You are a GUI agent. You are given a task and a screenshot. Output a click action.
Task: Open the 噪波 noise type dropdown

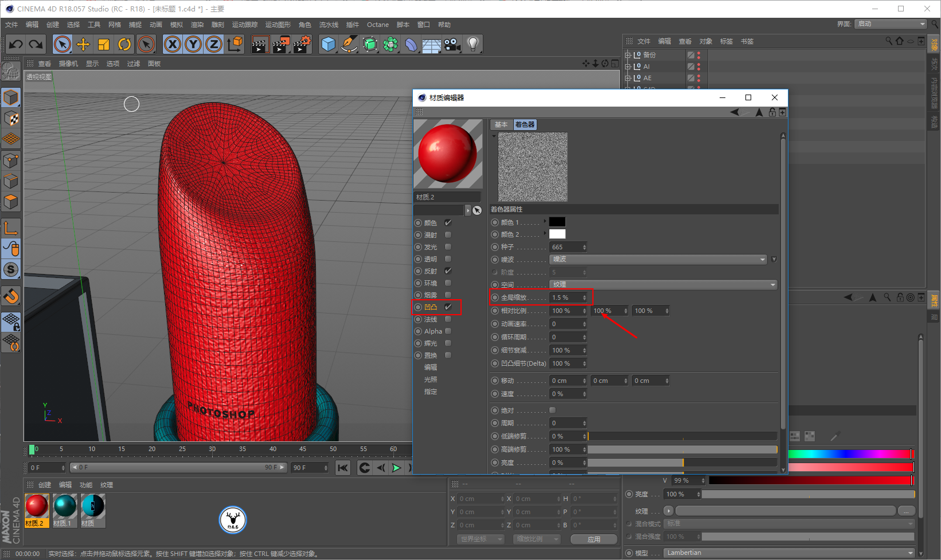[658, 260]
